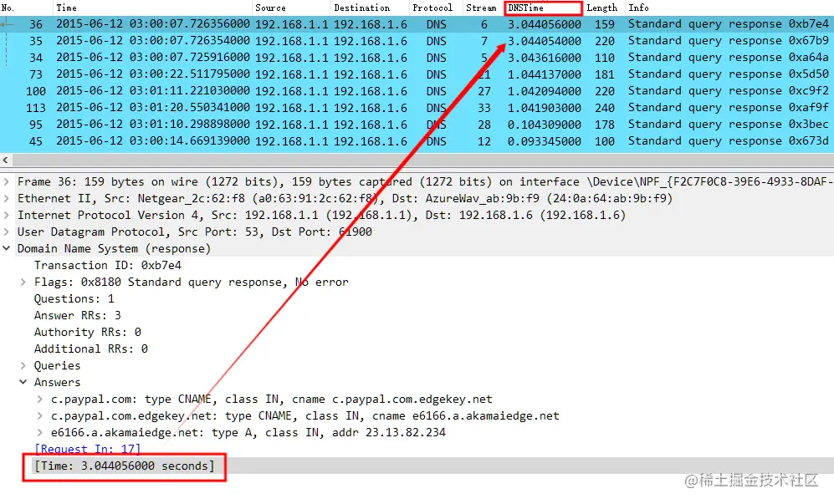Screen dimensions: 834x504
Task: Select the Questions: 1 field
Action: click(x=74, y=298)
